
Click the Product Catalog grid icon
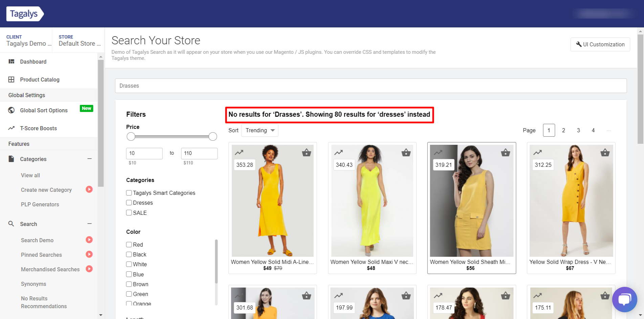[12, 79]
